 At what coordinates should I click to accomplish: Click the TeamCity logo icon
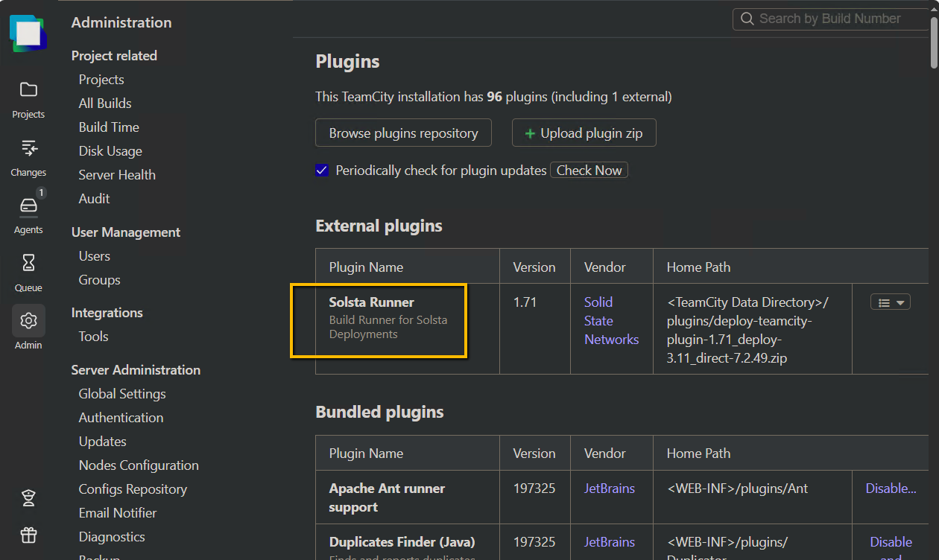28,34
